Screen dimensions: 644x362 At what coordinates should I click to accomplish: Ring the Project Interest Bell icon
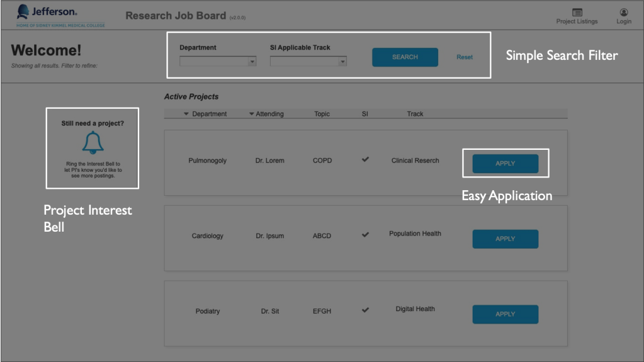[x=93, y=143]
